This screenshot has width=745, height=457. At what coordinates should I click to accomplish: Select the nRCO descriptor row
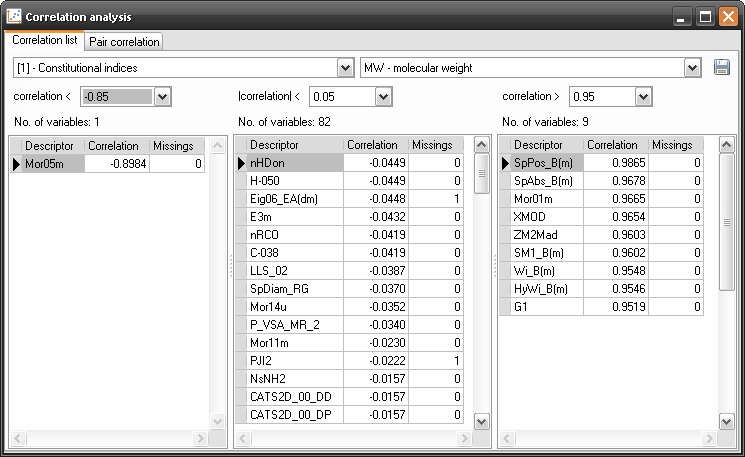click(x=349, y=235)
